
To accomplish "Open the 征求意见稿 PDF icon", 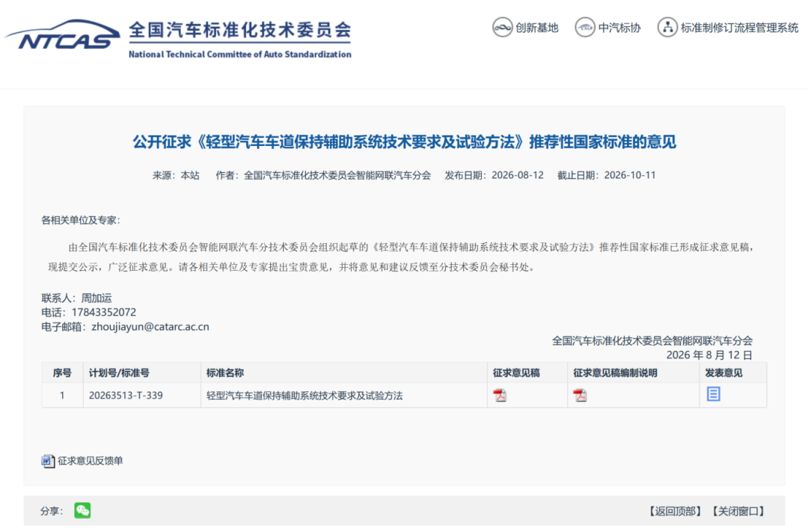I will [500, 395].
